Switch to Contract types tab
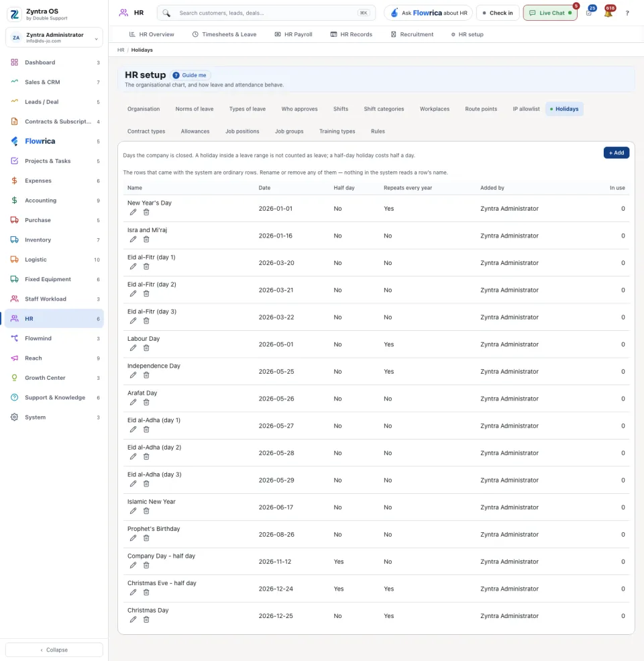This screenshot has width=644, height=661. coord(146,131)
